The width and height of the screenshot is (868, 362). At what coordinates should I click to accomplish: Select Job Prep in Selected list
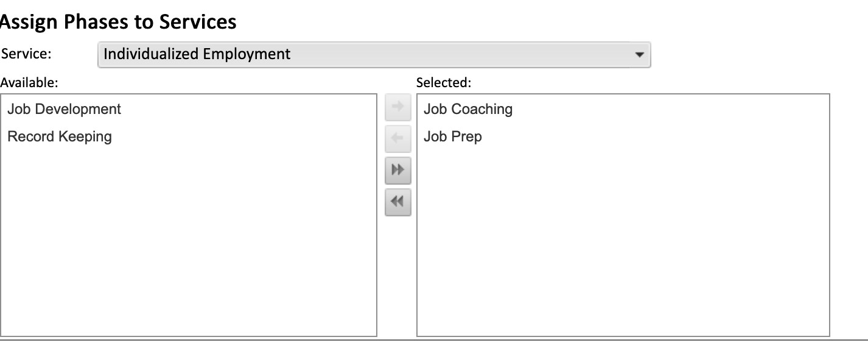point(452,137)
